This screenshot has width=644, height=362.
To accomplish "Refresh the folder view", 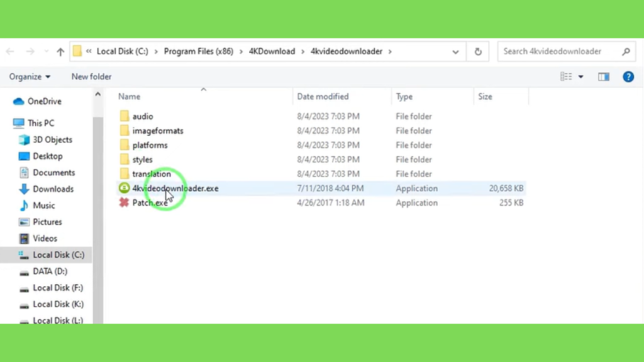I will [478, 52].
